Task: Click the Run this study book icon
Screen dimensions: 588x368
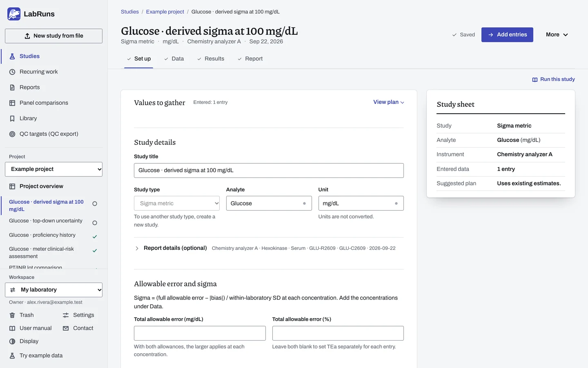Action: coord(535,80)
